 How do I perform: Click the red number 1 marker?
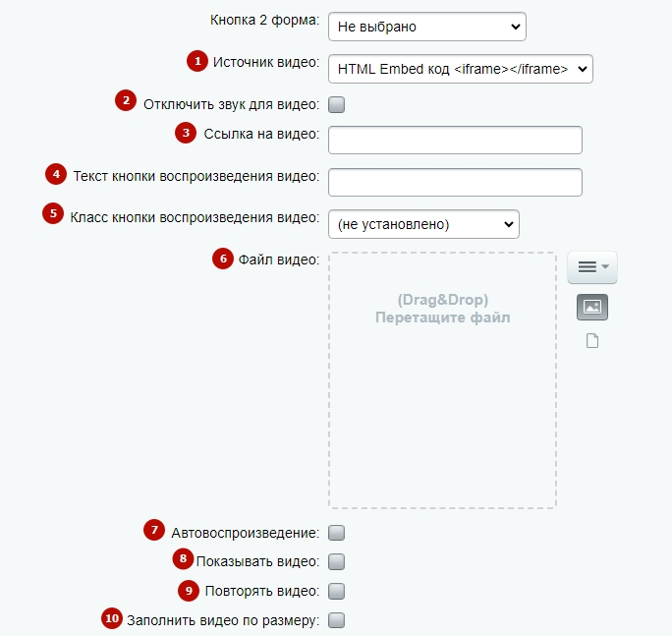pyautogui.click(x=197, y=61)
